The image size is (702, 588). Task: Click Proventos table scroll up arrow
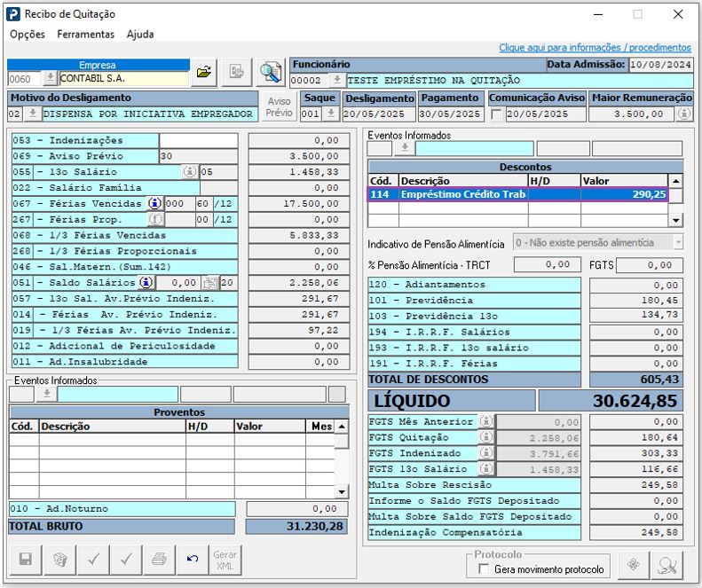click(x=342, y=426)
